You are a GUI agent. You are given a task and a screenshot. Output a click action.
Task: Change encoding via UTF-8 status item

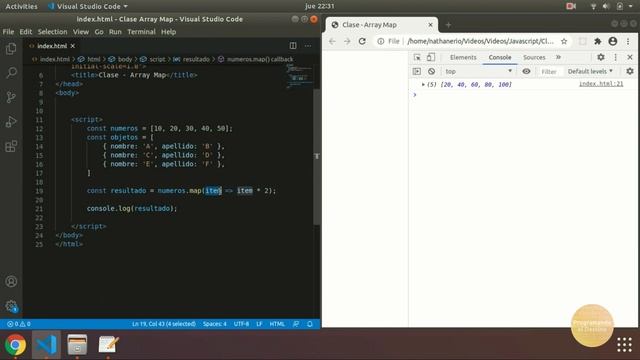click(x=241, y=324)
